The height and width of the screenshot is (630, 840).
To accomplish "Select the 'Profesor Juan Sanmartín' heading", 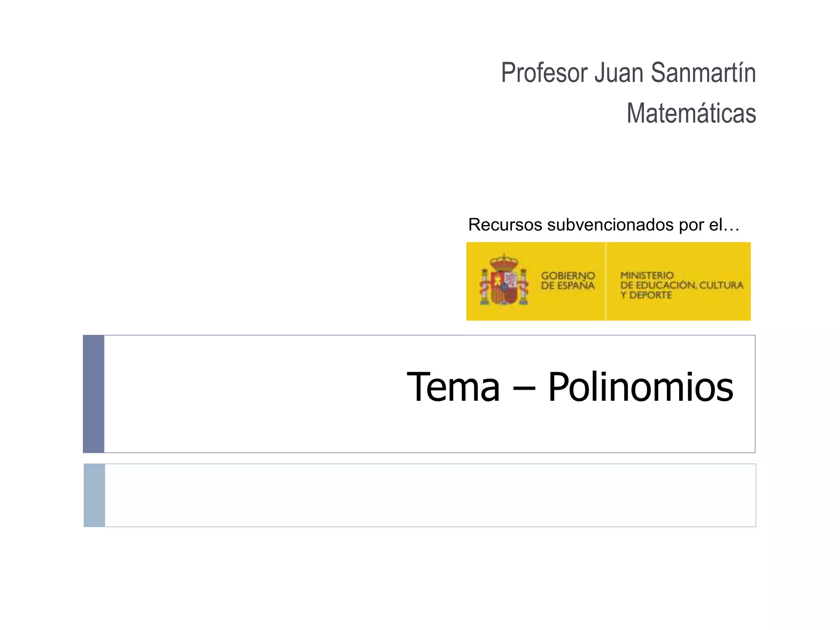I will click(x=628, y=73).
